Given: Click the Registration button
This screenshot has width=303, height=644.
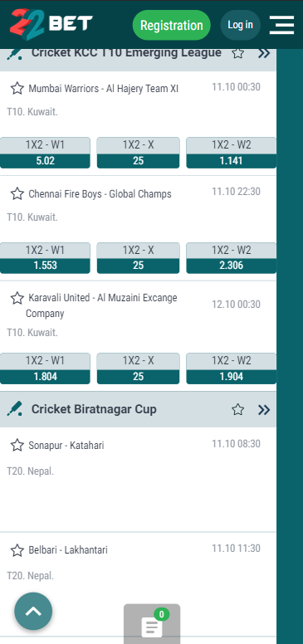Looking at the screenshot, I should pyautogui.click(x=171, y=25).
